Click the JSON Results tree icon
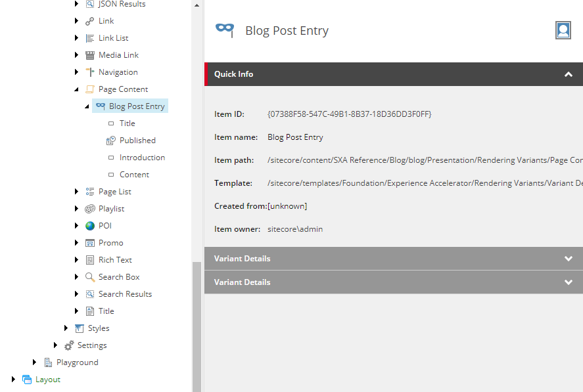 pyautogui.click(x=89, y=4)
